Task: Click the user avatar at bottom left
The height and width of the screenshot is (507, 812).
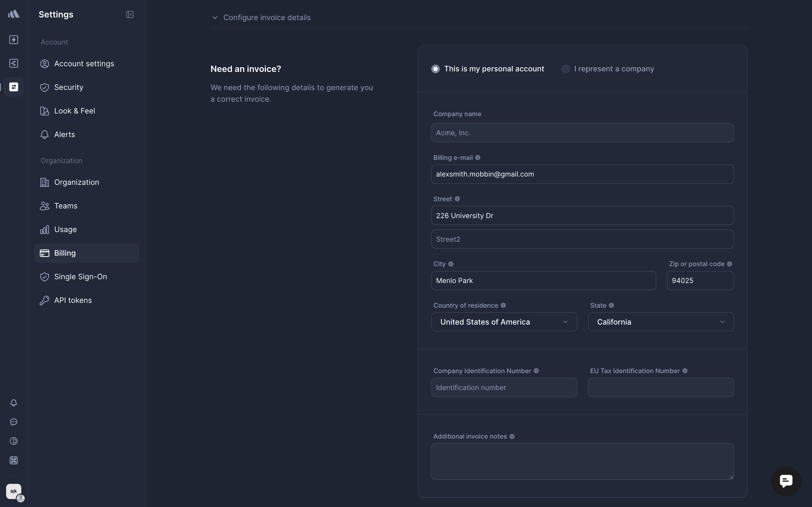Action: [14, 491]
